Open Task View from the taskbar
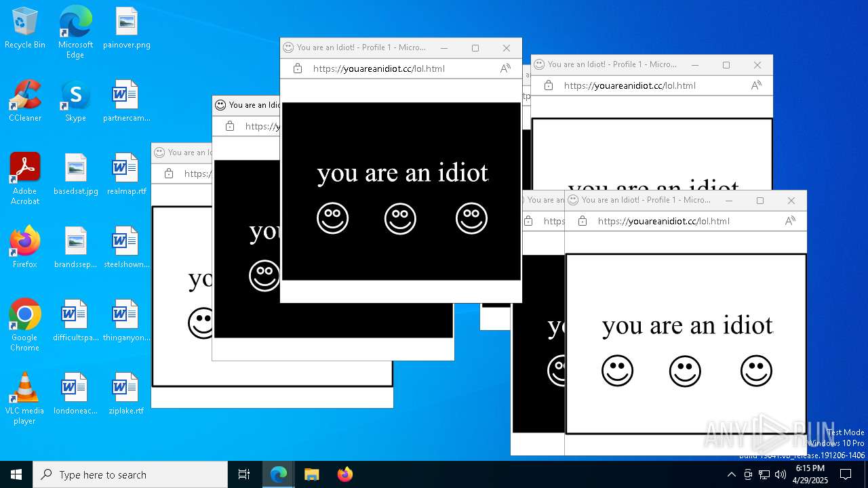 244,474
